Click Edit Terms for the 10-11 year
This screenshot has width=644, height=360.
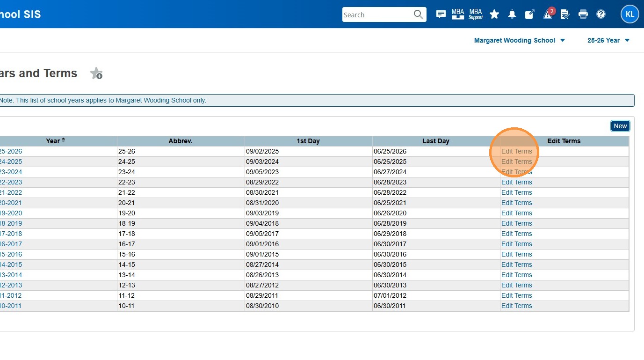pos(516,306)
